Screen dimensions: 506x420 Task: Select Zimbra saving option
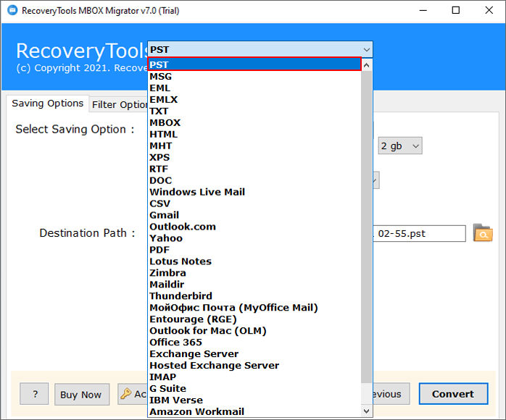254,273
